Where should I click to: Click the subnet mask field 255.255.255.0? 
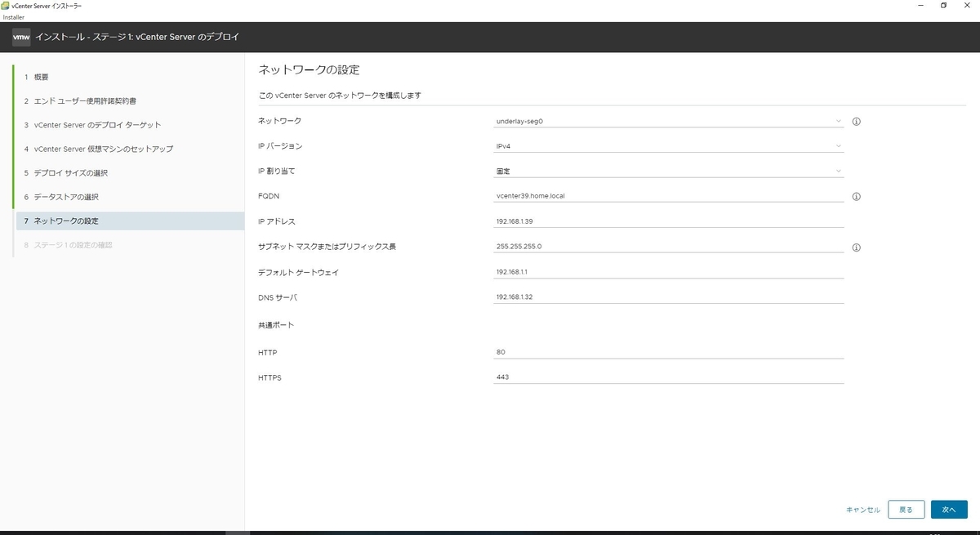pos(669,247)
